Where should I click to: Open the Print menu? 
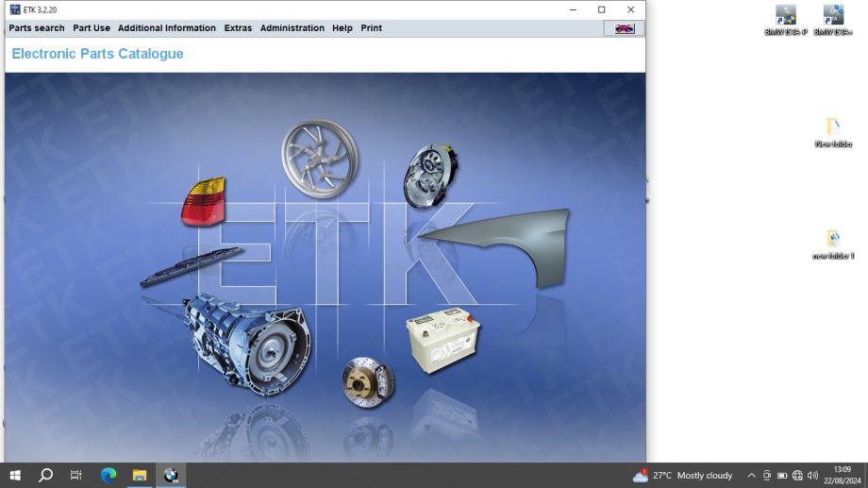(x=372, y=27)
